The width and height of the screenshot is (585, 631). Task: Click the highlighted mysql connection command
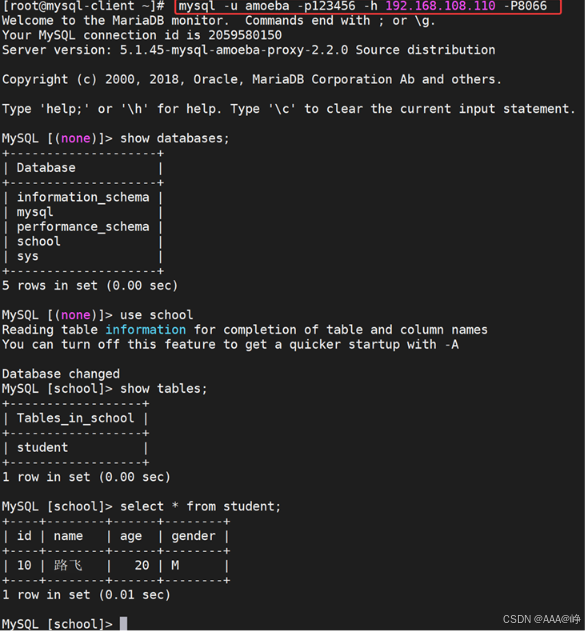coord(363,6)
